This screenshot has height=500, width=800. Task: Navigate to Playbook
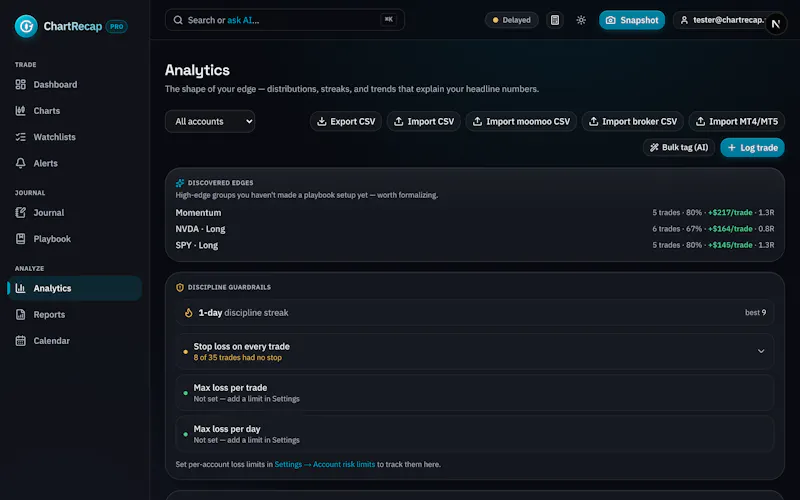click(x=74, y=239)
